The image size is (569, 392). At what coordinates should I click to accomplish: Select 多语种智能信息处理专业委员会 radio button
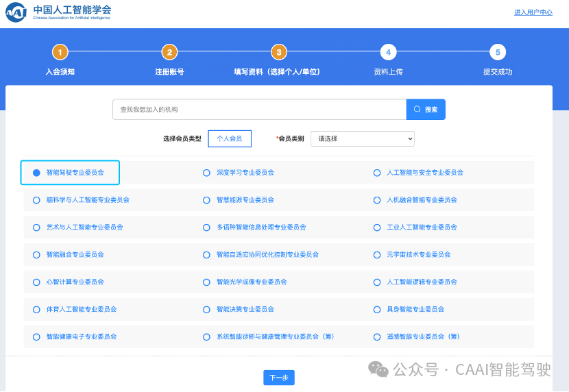tap(206, 228)
